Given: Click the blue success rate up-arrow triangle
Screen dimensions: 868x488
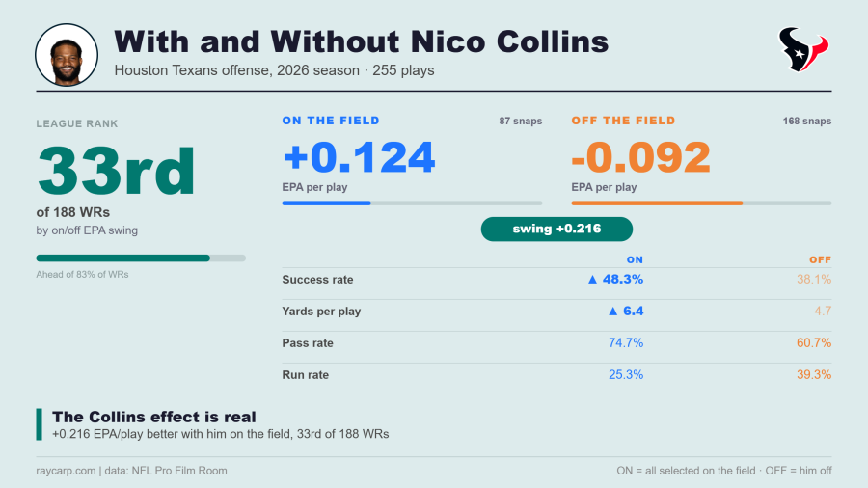Looking at the screenshot, I should click(x=592, y=280).
